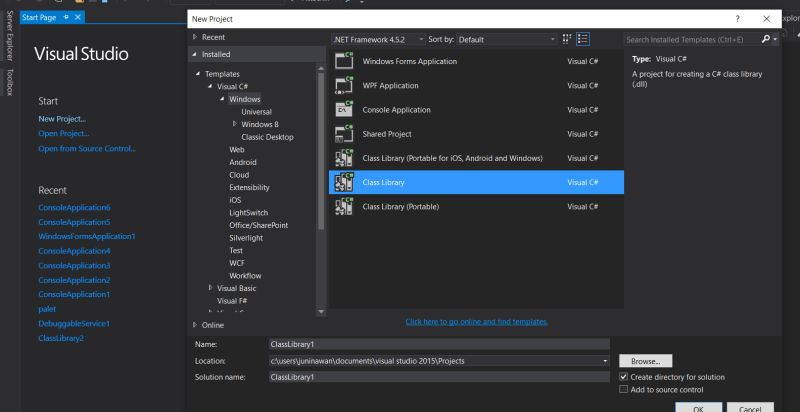Screen dimensions: 800x412
Task: Close the Start Page tab
Action: (x=78, y=17)
